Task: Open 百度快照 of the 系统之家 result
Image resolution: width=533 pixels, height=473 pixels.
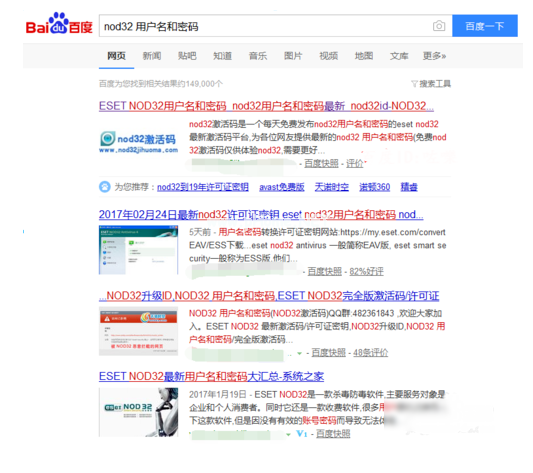Action: pyautogui.click(x=333, y=434)
